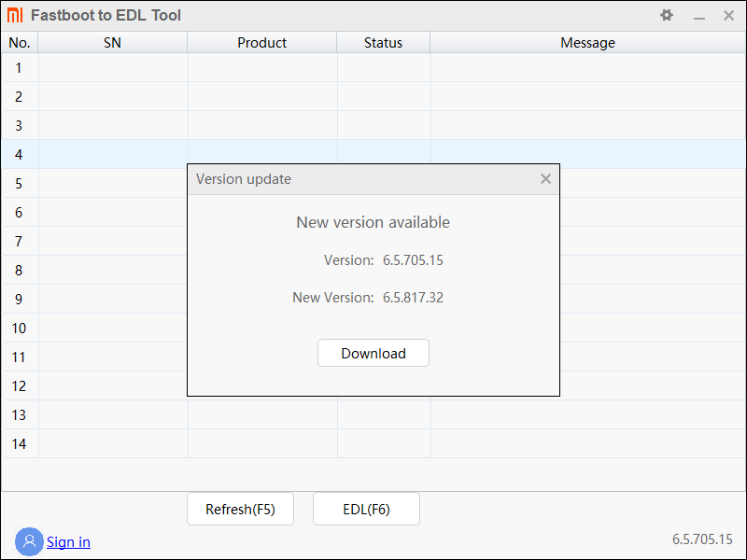Open the settings gear in title bar

(667, 15)
